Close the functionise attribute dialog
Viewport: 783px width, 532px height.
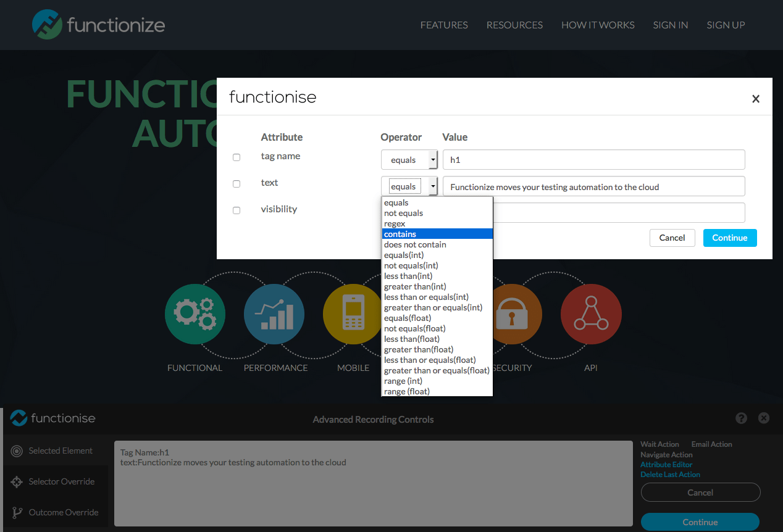[x=755, y=99]
